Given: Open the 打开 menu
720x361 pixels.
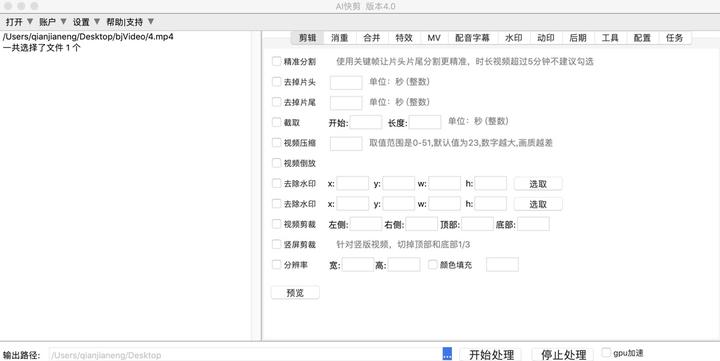Looking at the screenshot, I should (x=19, y=22).
